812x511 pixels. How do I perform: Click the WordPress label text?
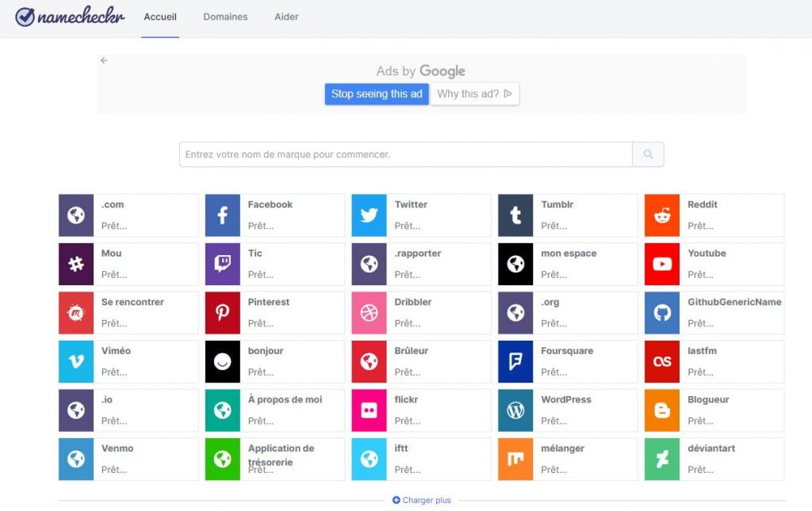[566, 400]
